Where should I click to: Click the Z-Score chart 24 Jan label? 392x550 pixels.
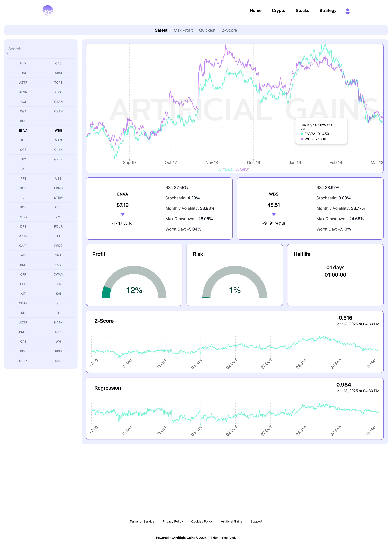pyautogui.click(x=301, y=364)
